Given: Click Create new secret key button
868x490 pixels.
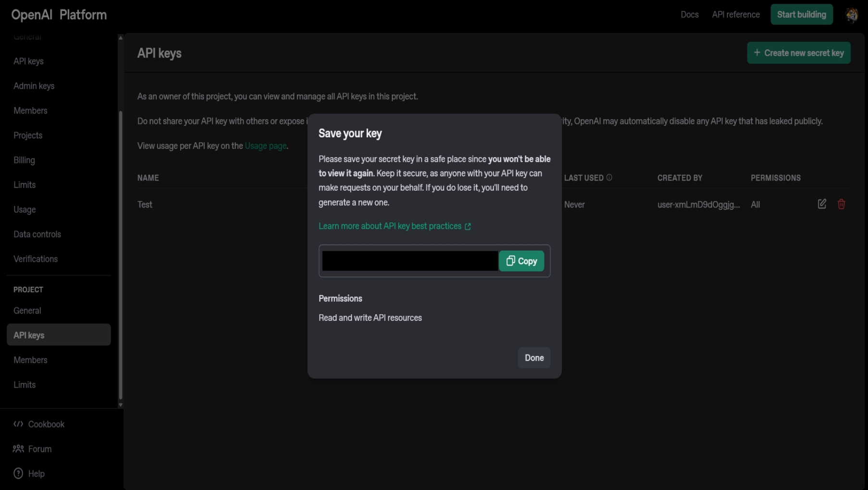Looking at the screenshot, I should (x=798, y=53).
